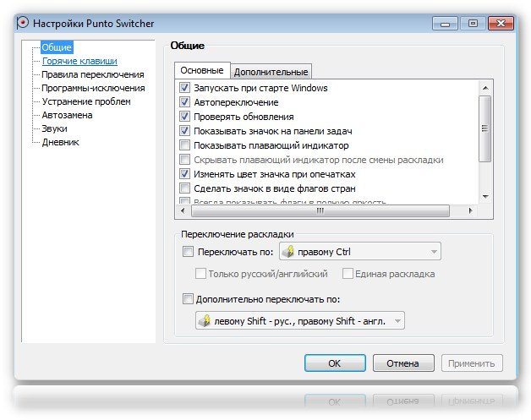Go to the Автозамена section
Image resolution: width=531 pixels, height=420 pixels.
[x=67, y=115]
